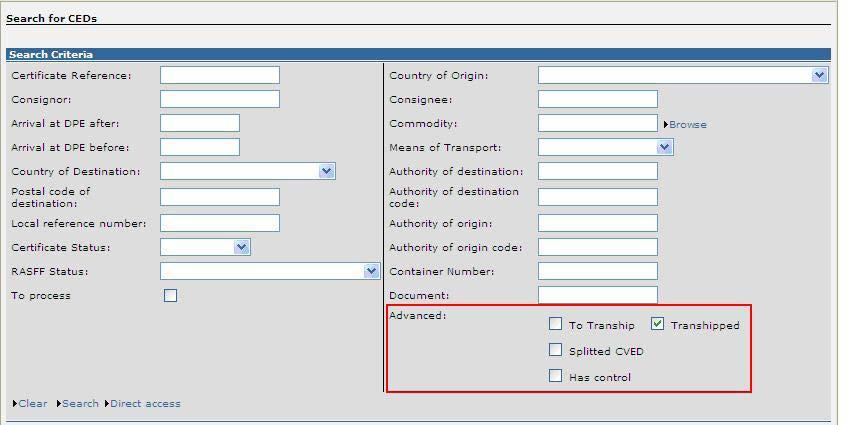The image size is (857, 425).
Task: Open the Country of Destination dropdown
Action: tap(248, 171)
